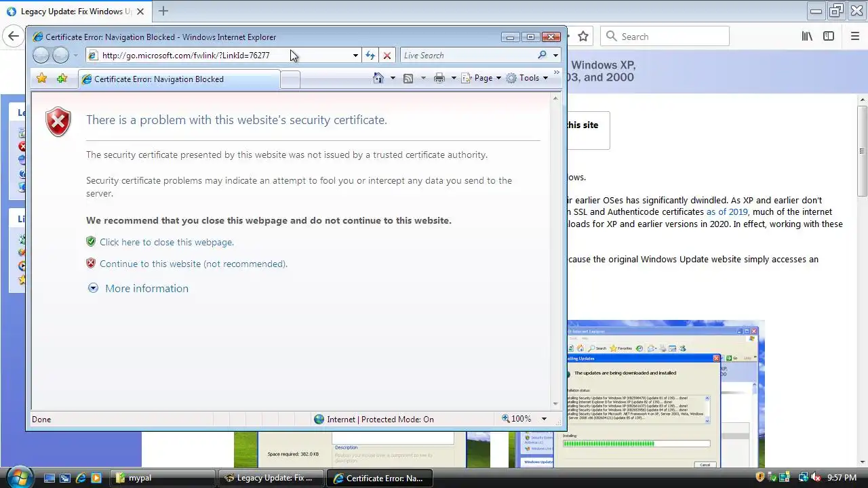Open the zoom level dropdown arrow

click(x=543, y=419)
